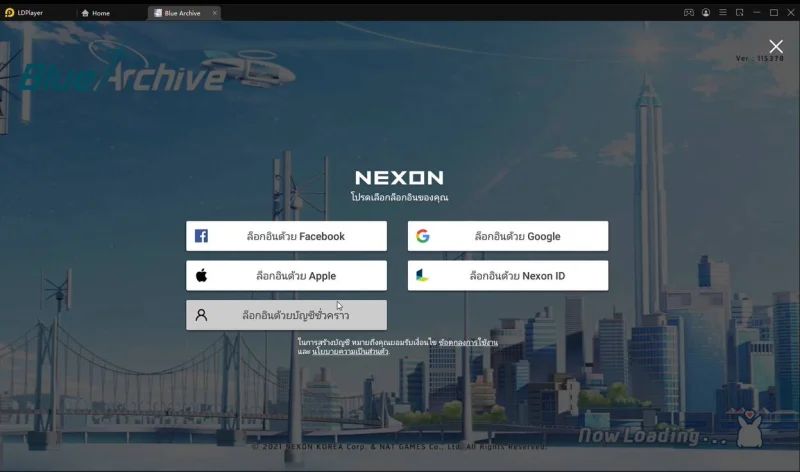Open LDPlayer gamepad keymapping icon

[689, 13]
